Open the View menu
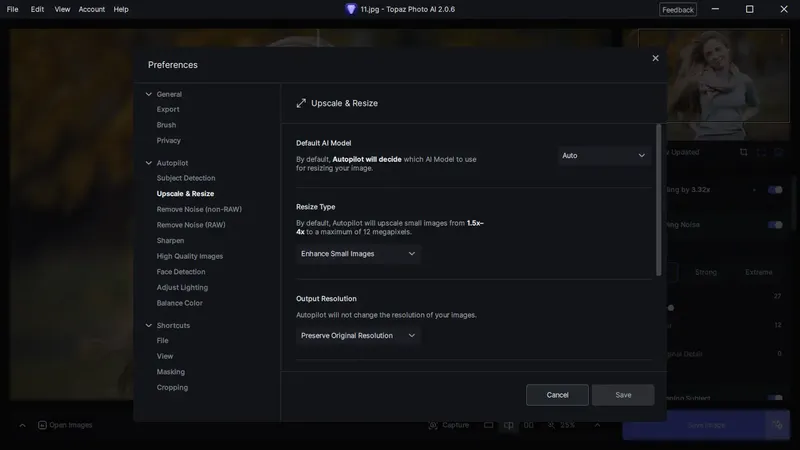Viewport: 800px width, 450px height. [62, 9]
